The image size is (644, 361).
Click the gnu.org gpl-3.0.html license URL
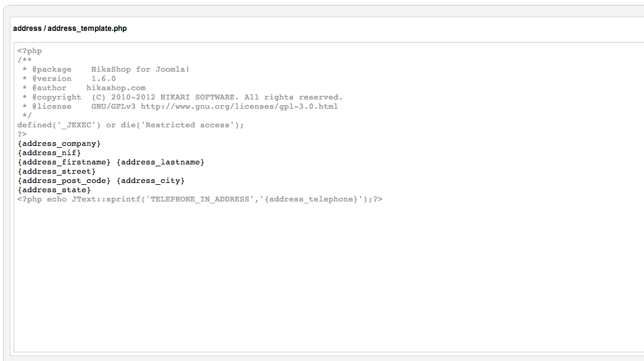[240, 106]
